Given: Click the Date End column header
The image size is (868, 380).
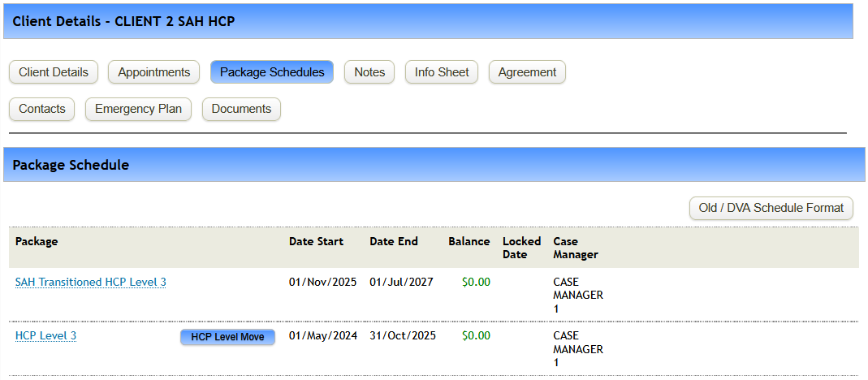Looking at the screenshot, I should (394, 241).
